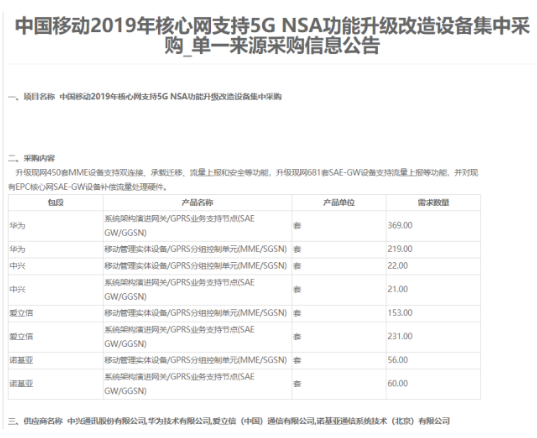Viewport: 537px width, 438px height.
Task: Click the 包段 column header
Action: tap(56, 203)
